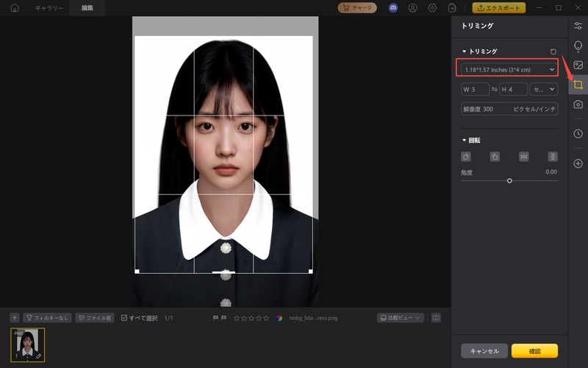588x368 pixels.
Task: Click the bottom-left crop corner handle
Action: point(137,271)
